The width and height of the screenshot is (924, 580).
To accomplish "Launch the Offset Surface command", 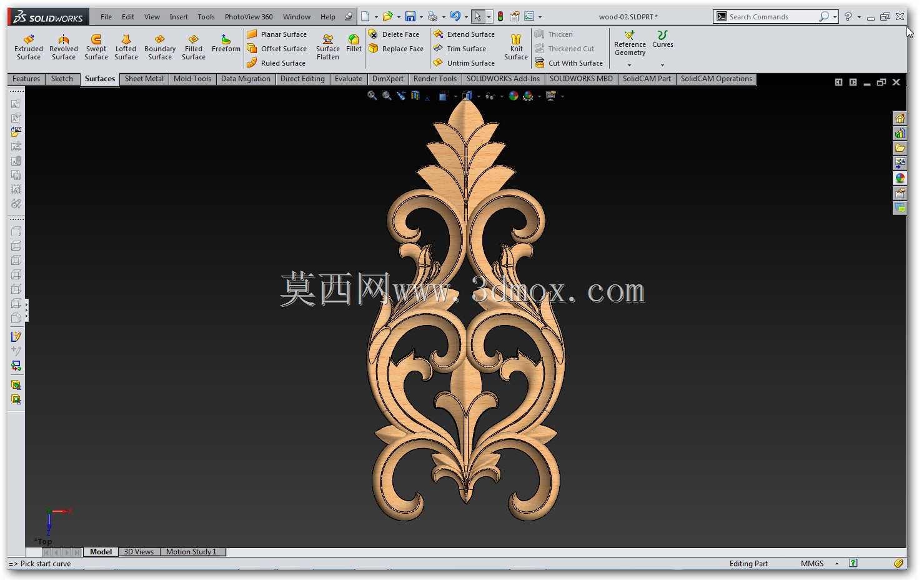I will point(277,49).
